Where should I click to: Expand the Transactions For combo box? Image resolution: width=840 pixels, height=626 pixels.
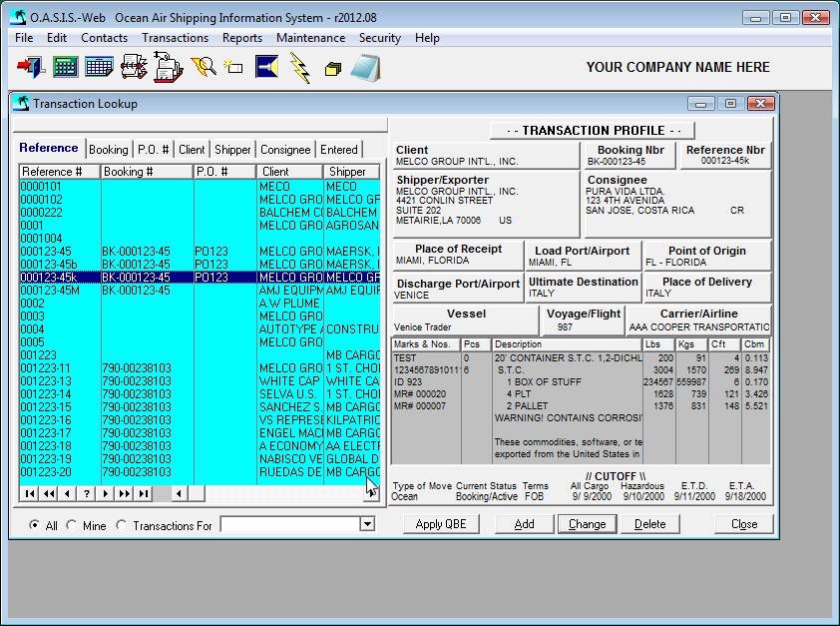click(x=366, y=524)
